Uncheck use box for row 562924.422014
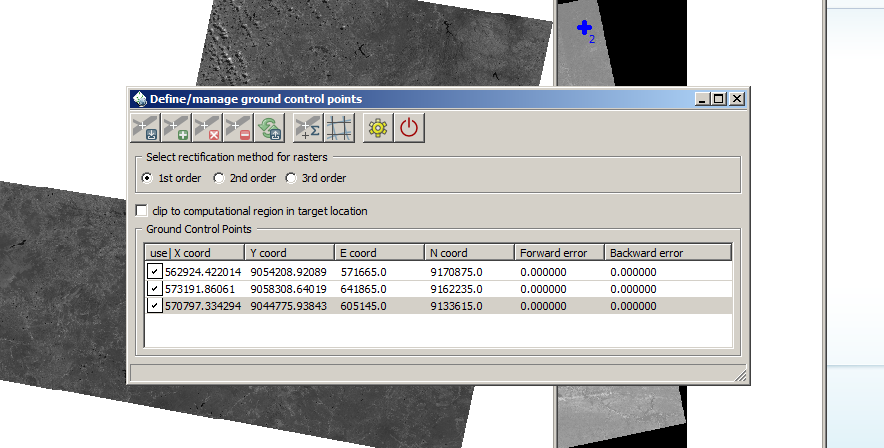Screen dimensions: 884x448 tap(154, 272)
